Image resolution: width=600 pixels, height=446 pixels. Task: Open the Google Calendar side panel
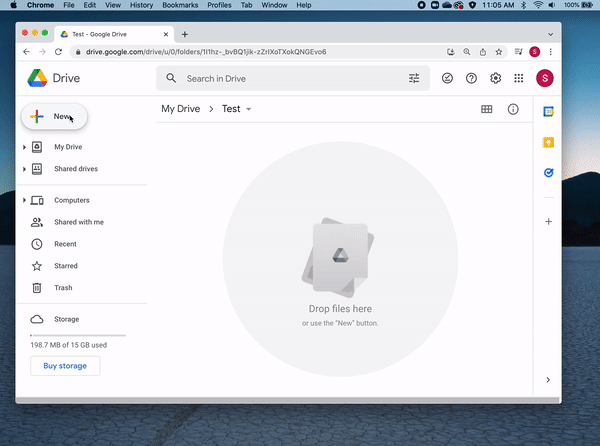548,112
